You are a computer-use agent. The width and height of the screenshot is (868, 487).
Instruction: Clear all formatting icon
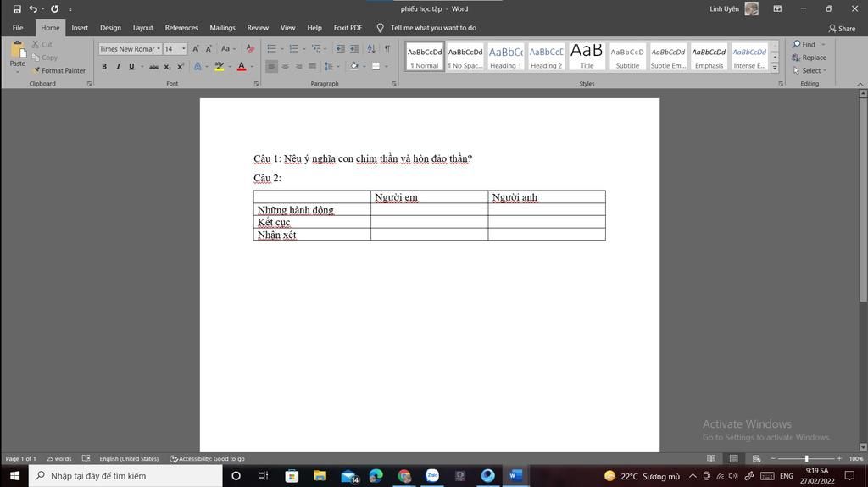click(x=250, y=49)
